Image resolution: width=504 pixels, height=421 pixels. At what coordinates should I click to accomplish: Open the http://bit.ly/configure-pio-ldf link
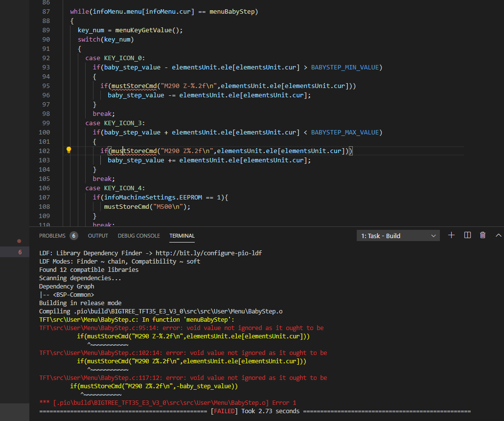click(208, 253)
